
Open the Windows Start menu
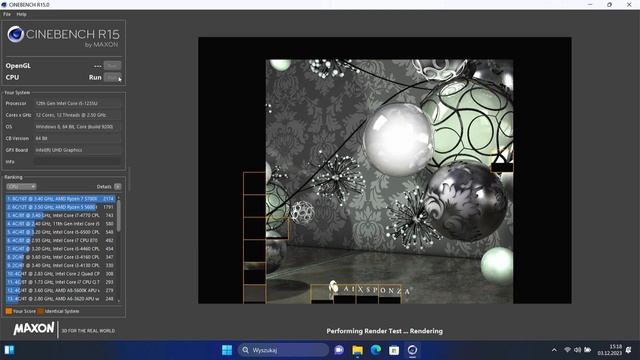pyautogui.click(x=227, y=350)
